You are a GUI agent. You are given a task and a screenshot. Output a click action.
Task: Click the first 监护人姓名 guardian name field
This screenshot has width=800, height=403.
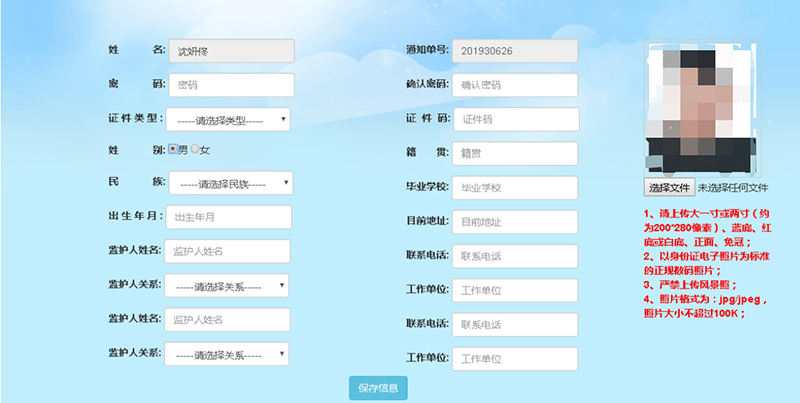click(227, 251)
